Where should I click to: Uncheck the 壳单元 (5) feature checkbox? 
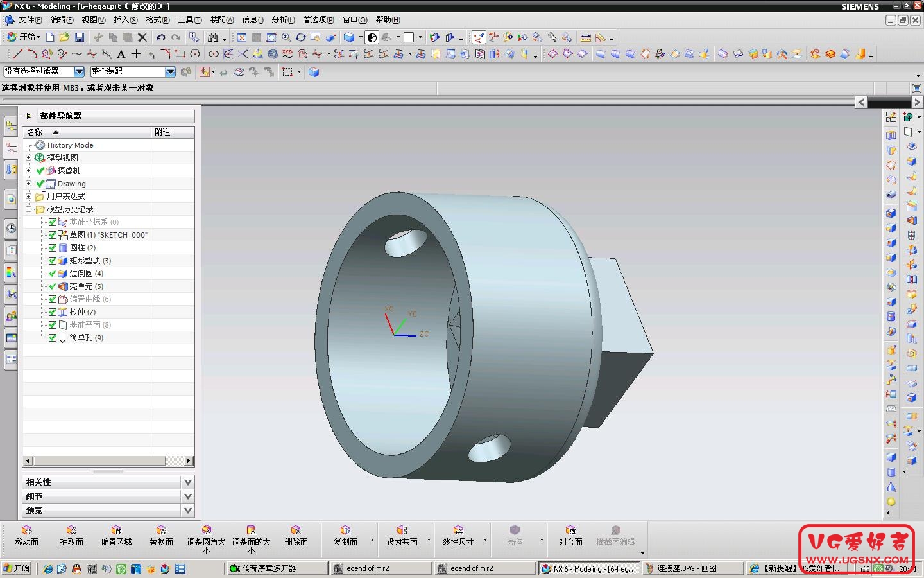pos(53,286)
